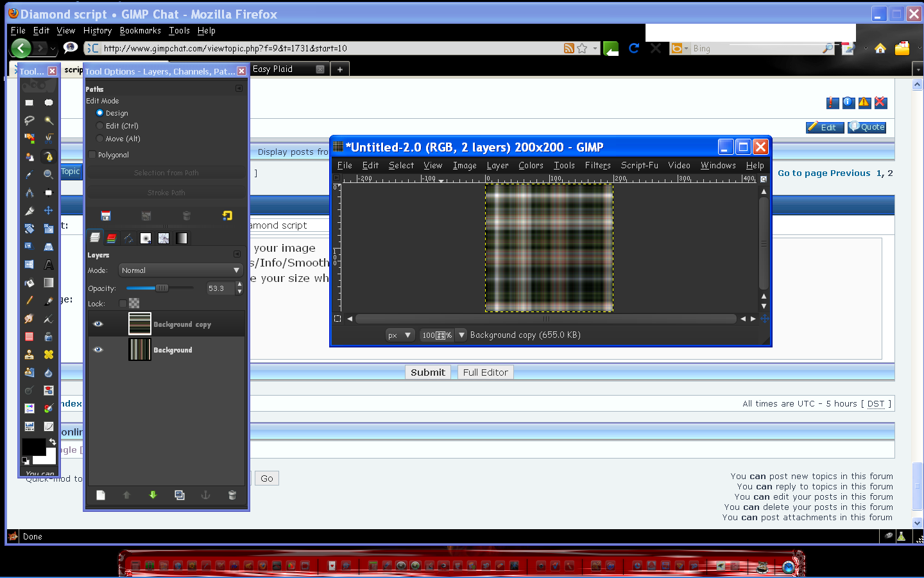Viewport: 924px width, 578px height.
Task: Hide the Background layer
Action: click(x=98, y=349)
